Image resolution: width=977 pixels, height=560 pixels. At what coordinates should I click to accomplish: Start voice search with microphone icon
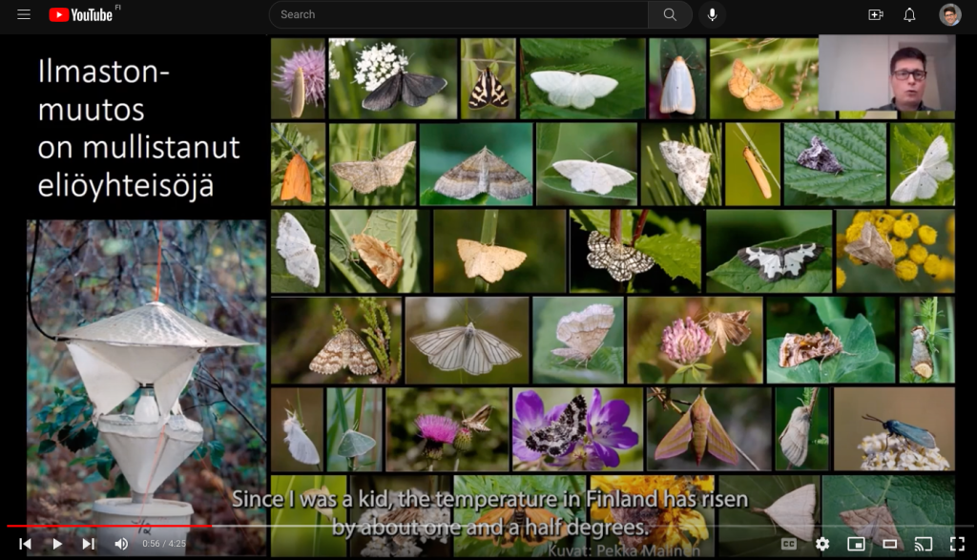pos(711,14)
